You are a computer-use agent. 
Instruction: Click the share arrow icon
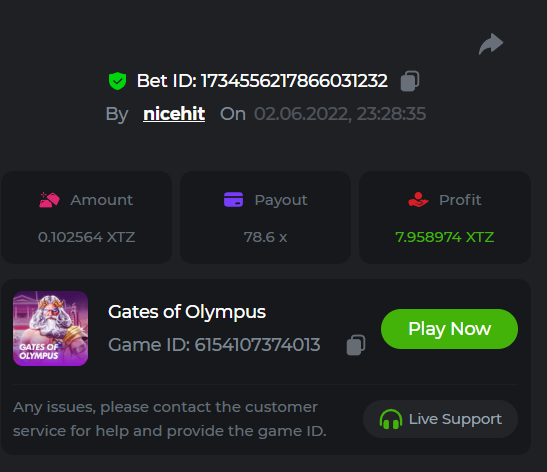pyautogui.click(x=491, y=44)
